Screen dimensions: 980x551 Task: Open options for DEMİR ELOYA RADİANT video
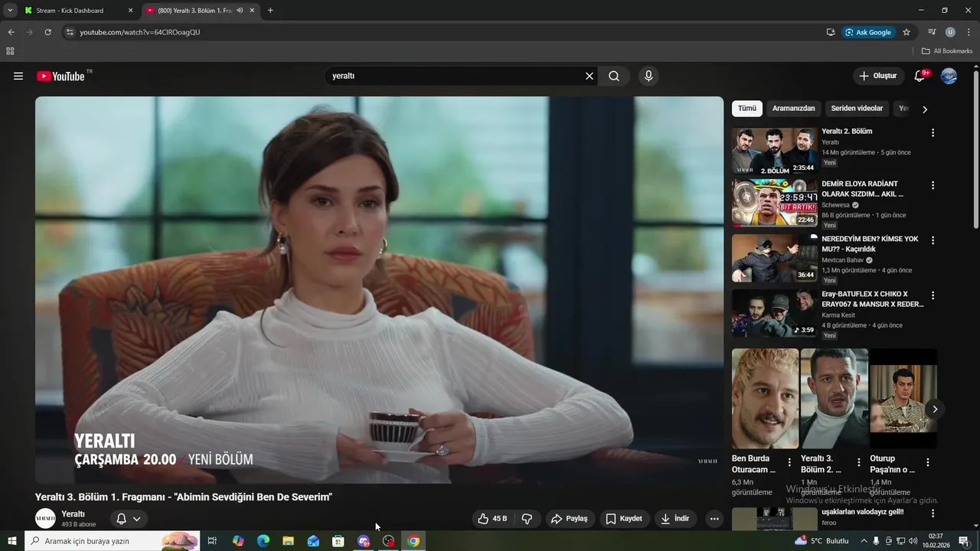pos(933,185)
